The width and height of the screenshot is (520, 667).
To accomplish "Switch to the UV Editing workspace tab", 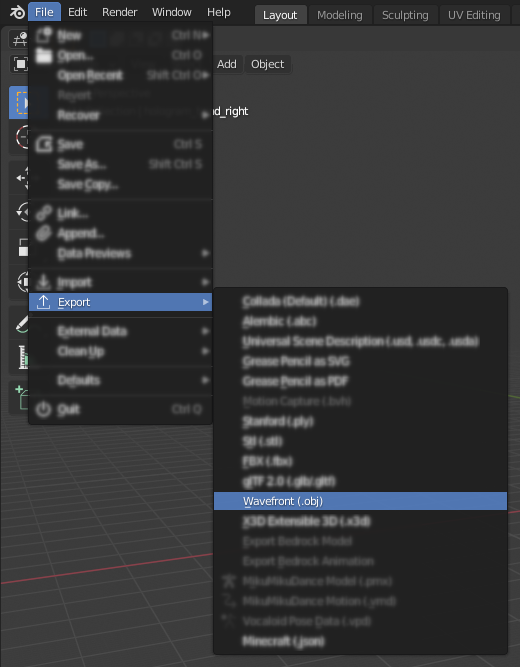I will 474,15.
